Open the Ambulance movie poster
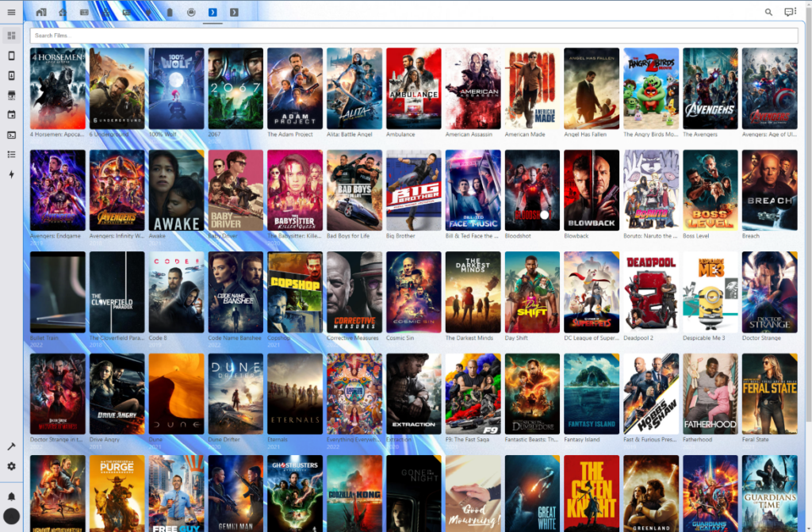The height and width of the screenshot is (532, 812). (414, 89)
